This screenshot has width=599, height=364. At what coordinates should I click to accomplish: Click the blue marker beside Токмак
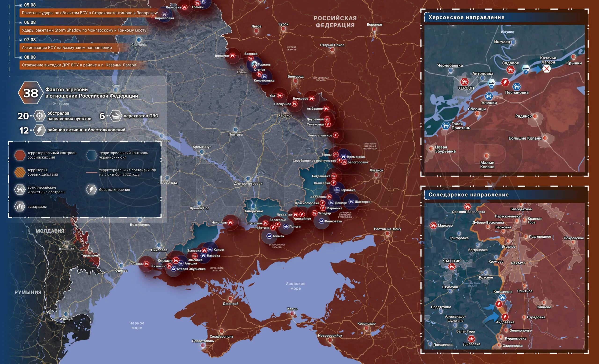click(x=269, y=236)
